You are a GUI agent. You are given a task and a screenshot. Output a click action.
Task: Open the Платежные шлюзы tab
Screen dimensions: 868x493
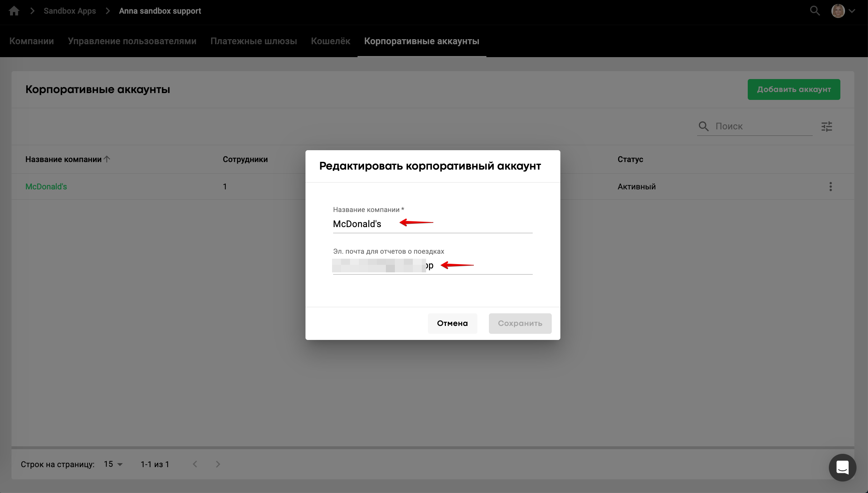click(x=253, y=41)
